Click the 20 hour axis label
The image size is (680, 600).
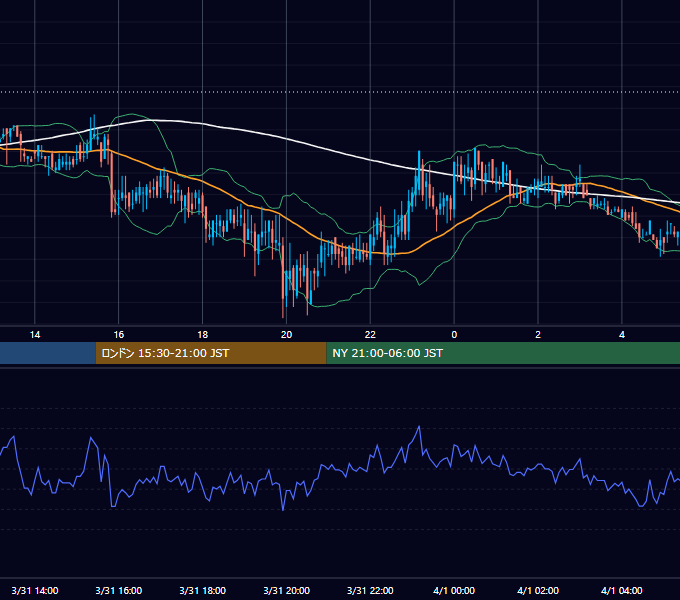286,335
